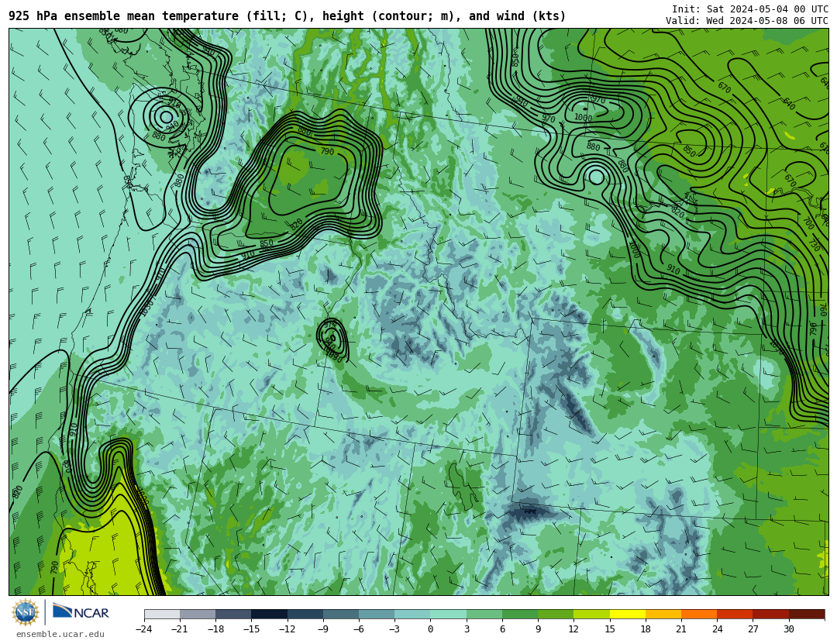Screen dimensions: 837x644
Task: Click the 12 colorbar tick label
Action: tap(573, 629)
